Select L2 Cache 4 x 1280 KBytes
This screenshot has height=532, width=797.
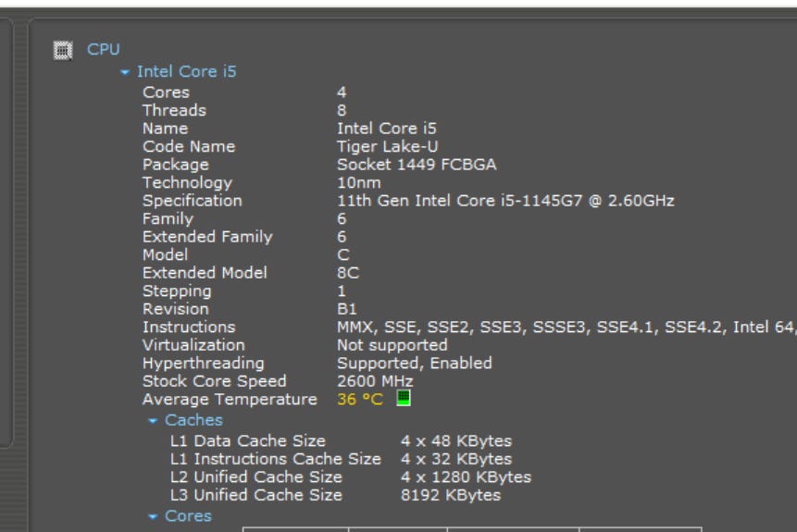click(x=467, y=477)
